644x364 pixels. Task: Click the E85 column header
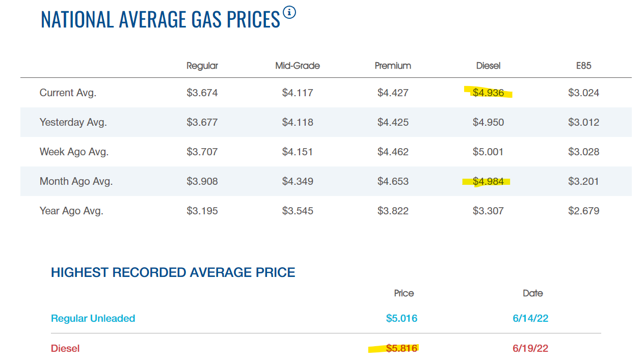coord(583,66)
